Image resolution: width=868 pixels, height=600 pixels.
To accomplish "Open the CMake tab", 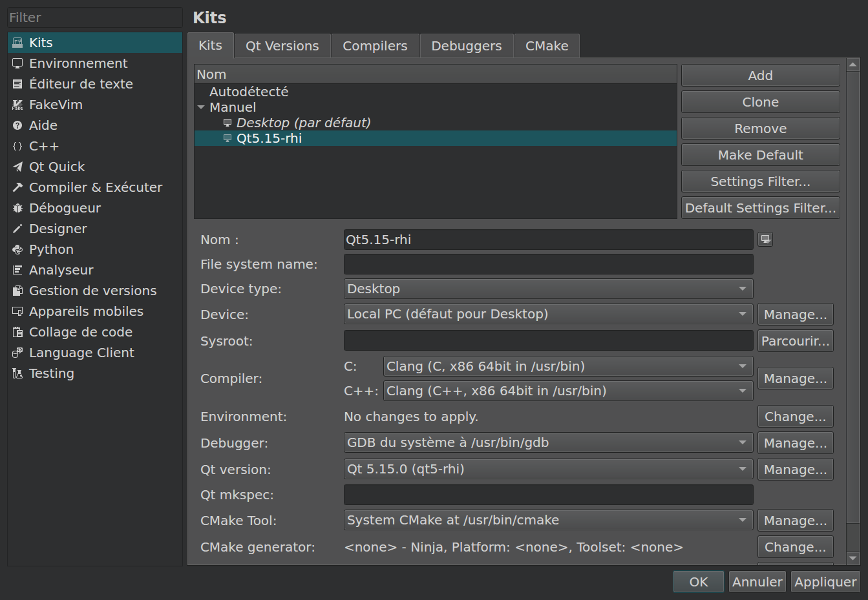I will pos(546,46).
